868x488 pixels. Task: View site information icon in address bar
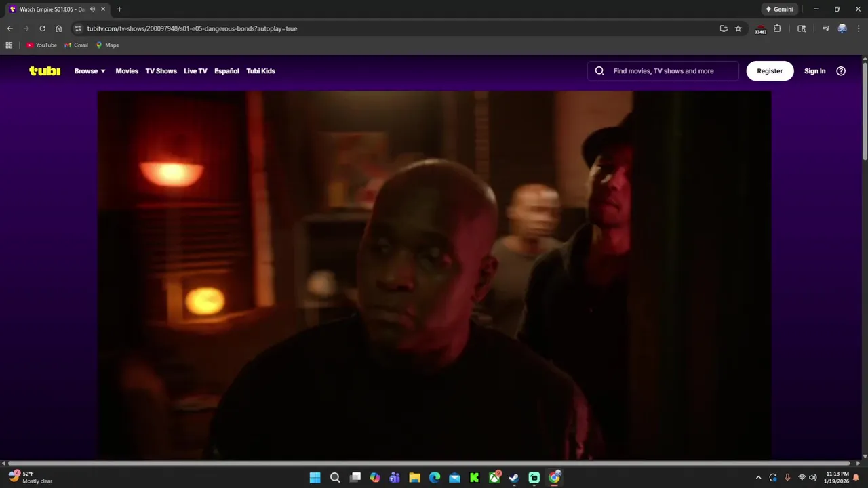tap(78, 28)
